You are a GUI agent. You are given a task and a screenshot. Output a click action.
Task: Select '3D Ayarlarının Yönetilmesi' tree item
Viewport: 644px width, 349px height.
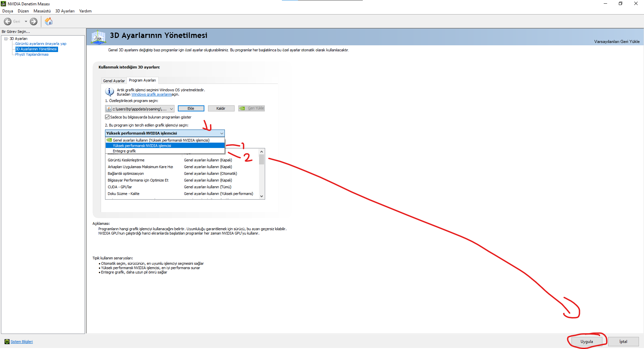36,49
